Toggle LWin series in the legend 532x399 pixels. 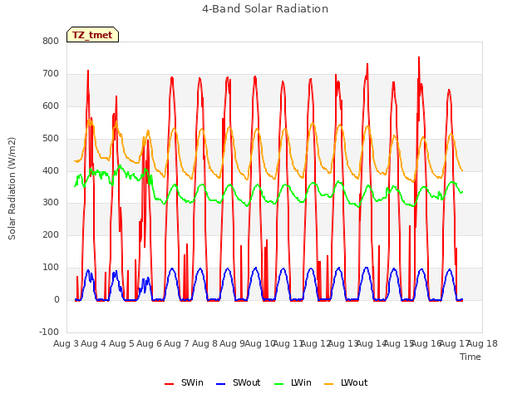point(293,382)
